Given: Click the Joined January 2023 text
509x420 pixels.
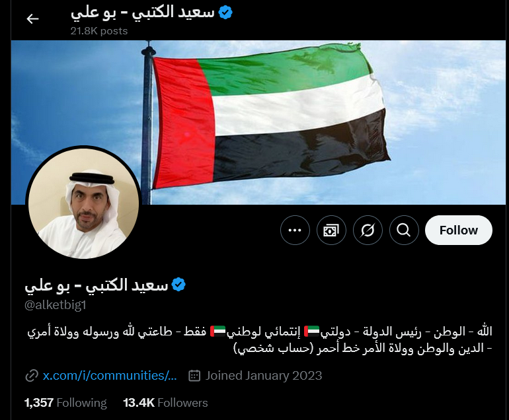Looking at the screenshot, I should (264, 376).
